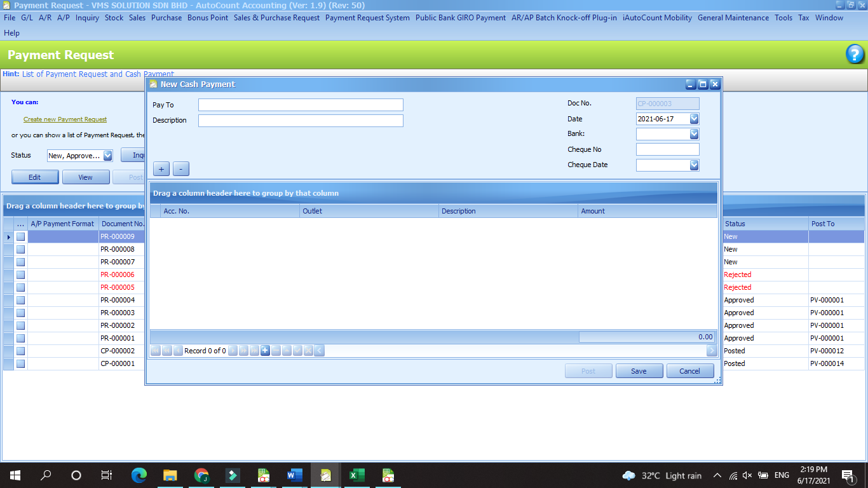Expand the Bank dropdown list

[694, 134]
